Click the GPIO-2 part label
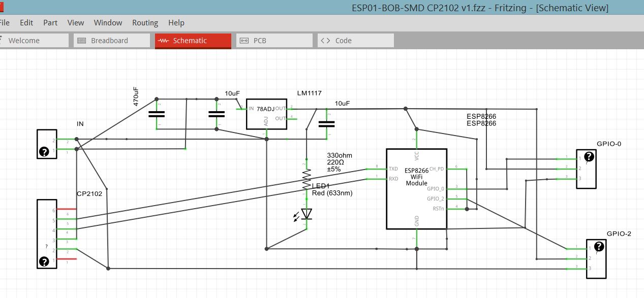644x298 pixels. 619,234
